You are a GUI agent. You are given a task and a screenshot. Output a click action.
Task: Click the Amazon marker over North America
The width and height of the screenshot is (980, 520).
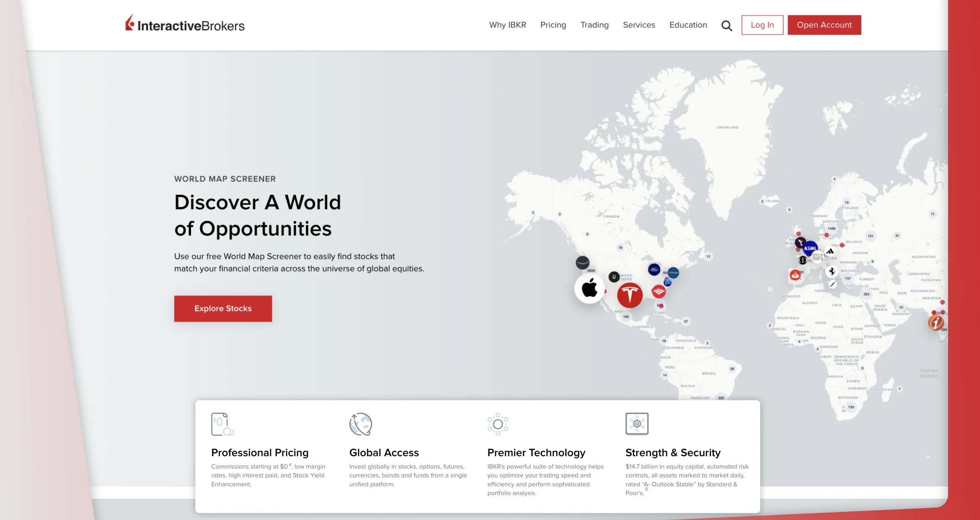pyautogui.click(x=583, y=262)
